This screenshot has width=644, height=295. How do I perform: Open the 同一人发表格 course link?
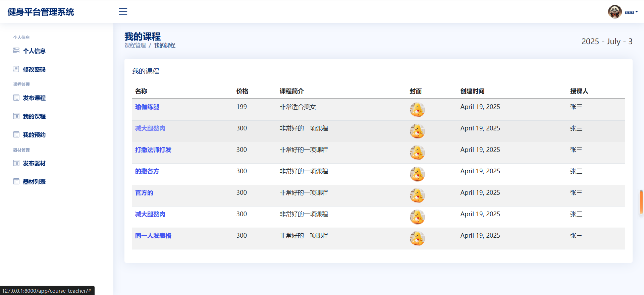coord(153,236)
